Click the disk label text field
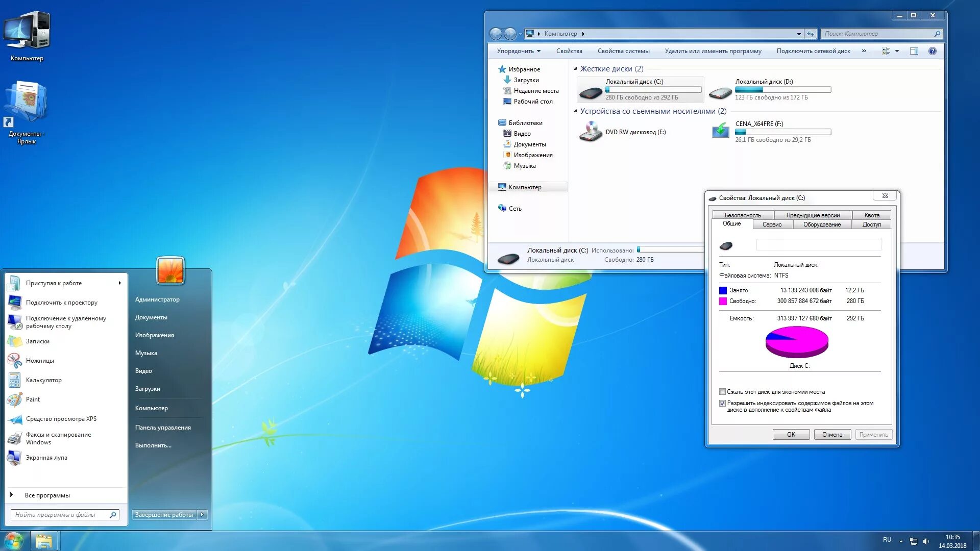The height and width of the screenshot is (551, 980). point(818,245)
